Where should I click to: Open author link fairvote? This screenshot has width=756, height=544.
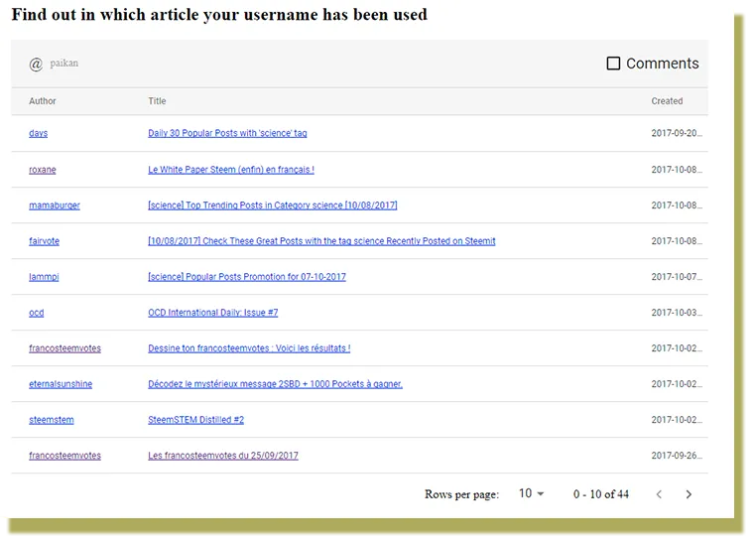tap(44, 241)
